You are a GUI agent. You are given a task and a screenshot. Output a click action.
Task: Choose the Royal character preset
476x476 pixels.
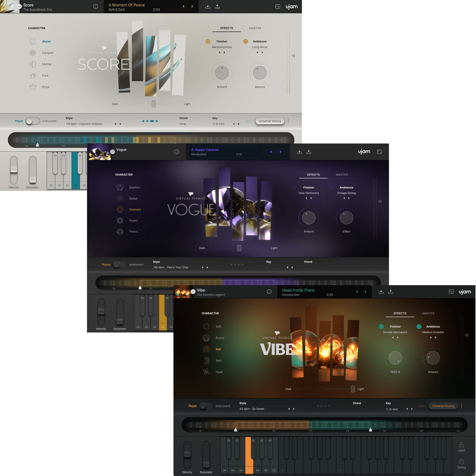pyautogui.click(x=46, y=87)
